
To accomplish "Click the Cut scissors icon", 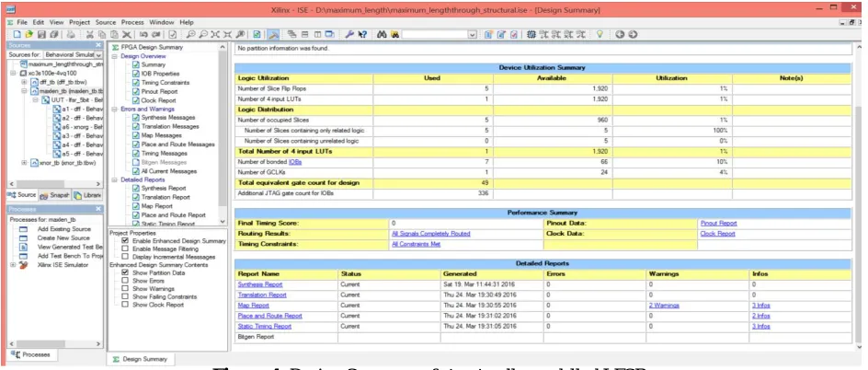I will tap(89, 34).
